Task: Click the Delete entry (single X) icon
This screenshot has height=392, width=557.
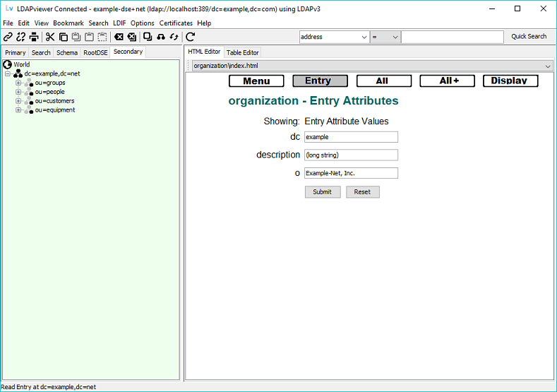Action: click(x=119, y=37)
